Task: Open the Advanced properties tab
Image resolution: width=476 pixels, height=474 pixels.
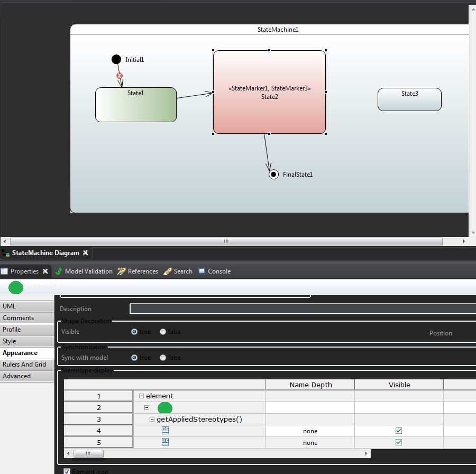Action: tap(27, 376)
